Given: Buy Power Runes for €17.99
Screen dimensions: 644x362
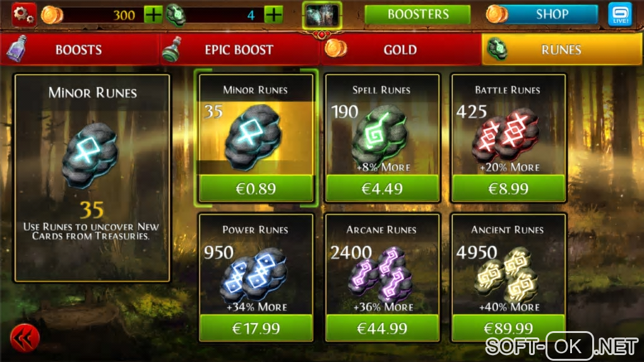Looking at the screenshot, I should click(256, 328).
